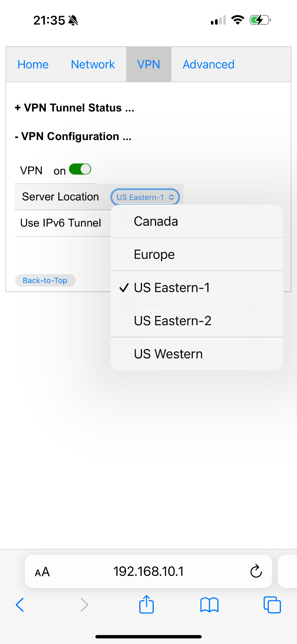This screenshot has width=297, height=644.
Task: Tap the reload page icon
Action: [256, 571]
